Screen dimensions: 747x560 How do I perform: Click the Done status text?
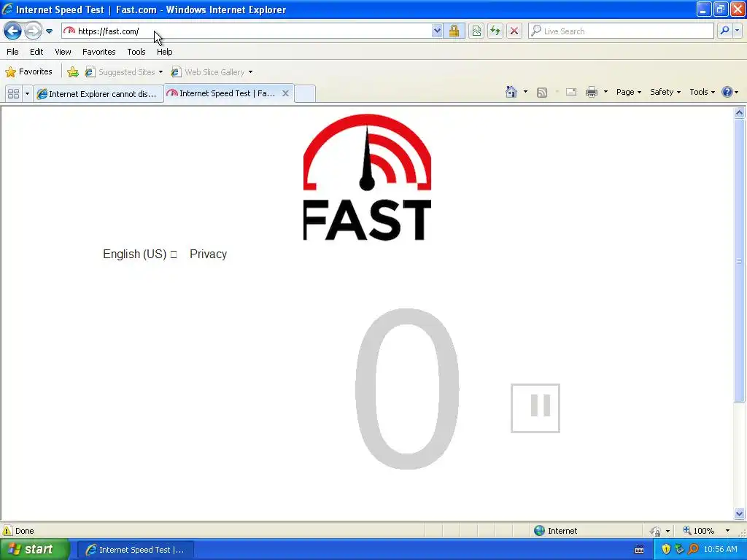click(24, 531)
